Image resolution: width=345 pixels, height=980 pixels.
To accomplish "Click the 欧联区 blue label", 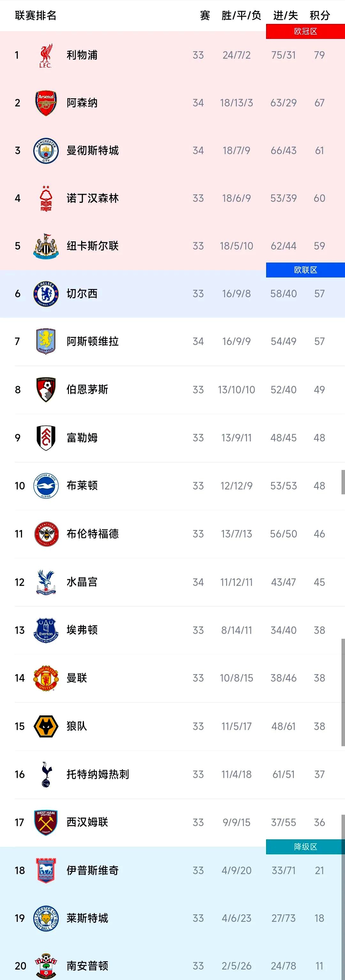I will [305, 270].
